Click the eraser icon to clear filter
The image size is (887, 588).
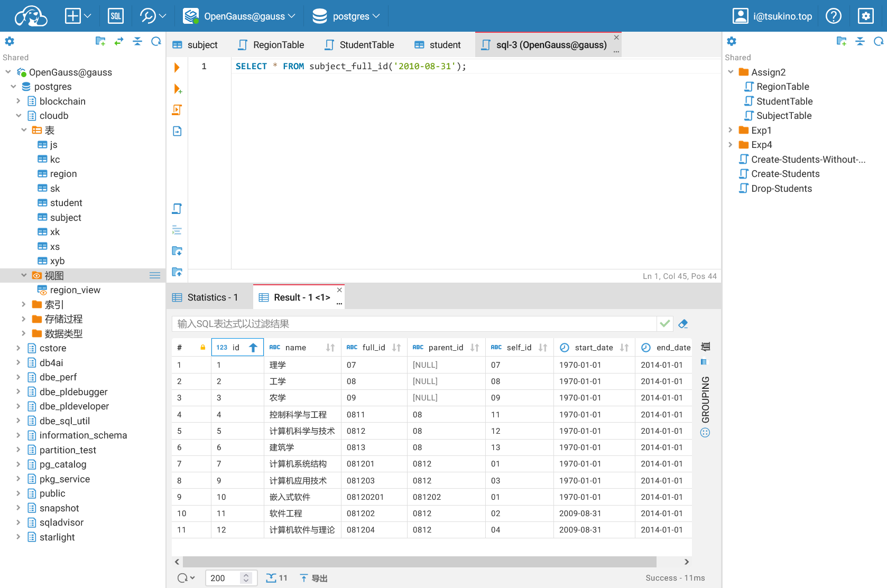(683, 324)
